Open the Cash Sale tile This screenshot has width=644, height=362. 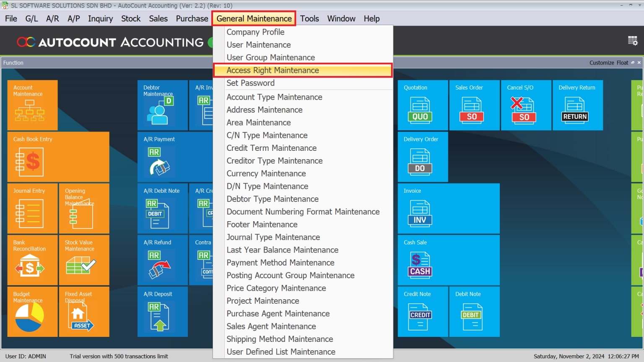(x=448, y=260)
